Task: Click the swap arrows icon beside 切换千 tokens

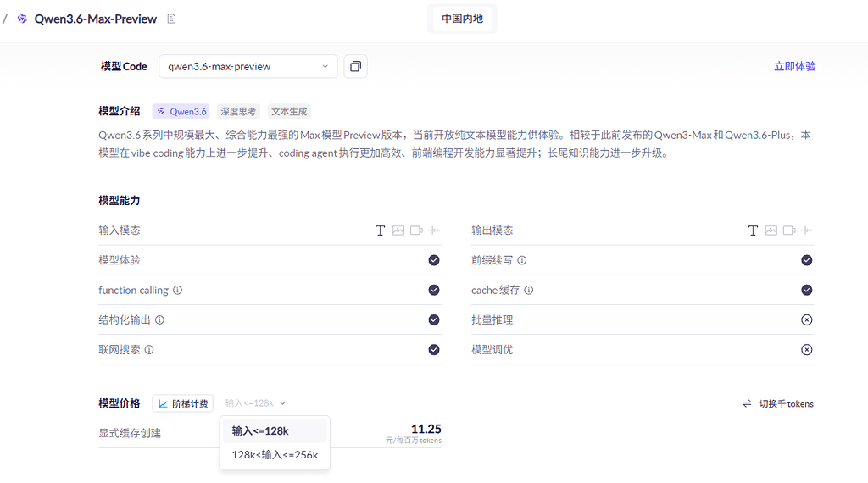Action: (748, 404)
